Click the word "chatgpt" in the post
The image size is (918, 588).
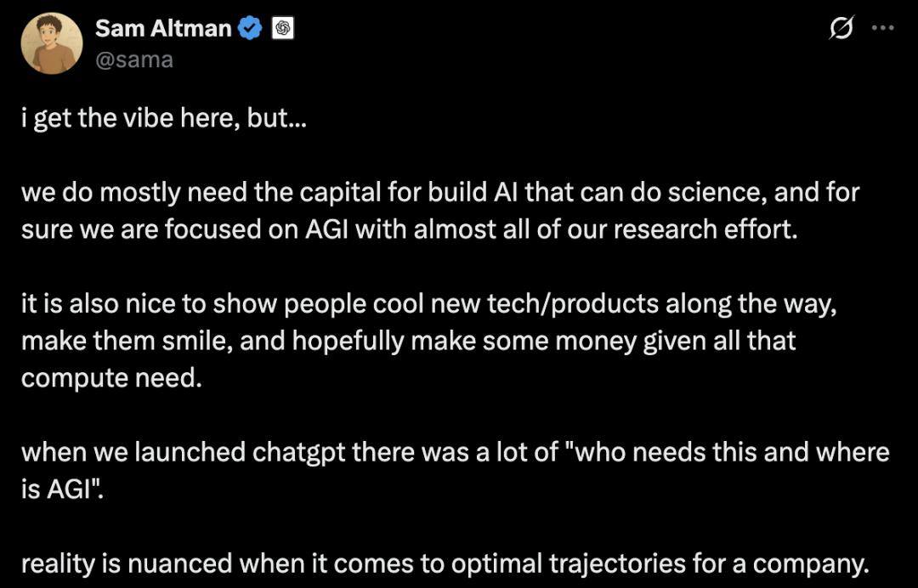[299, 452]
